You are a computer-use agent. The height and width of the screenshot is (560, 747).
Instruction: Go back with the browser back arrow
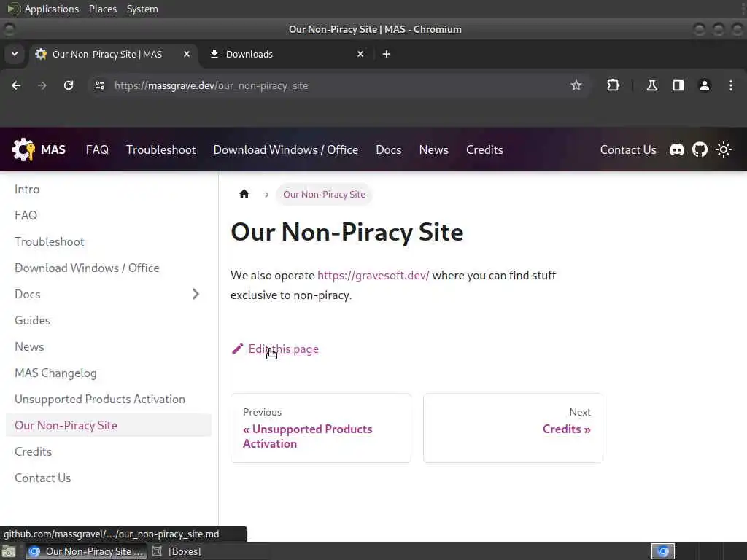[x=16, y=86]
